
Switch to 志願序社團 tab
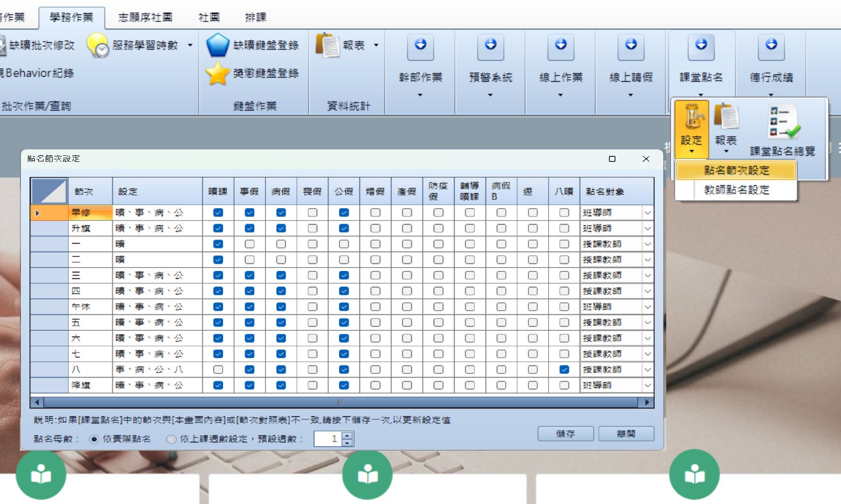coord(145,17)
